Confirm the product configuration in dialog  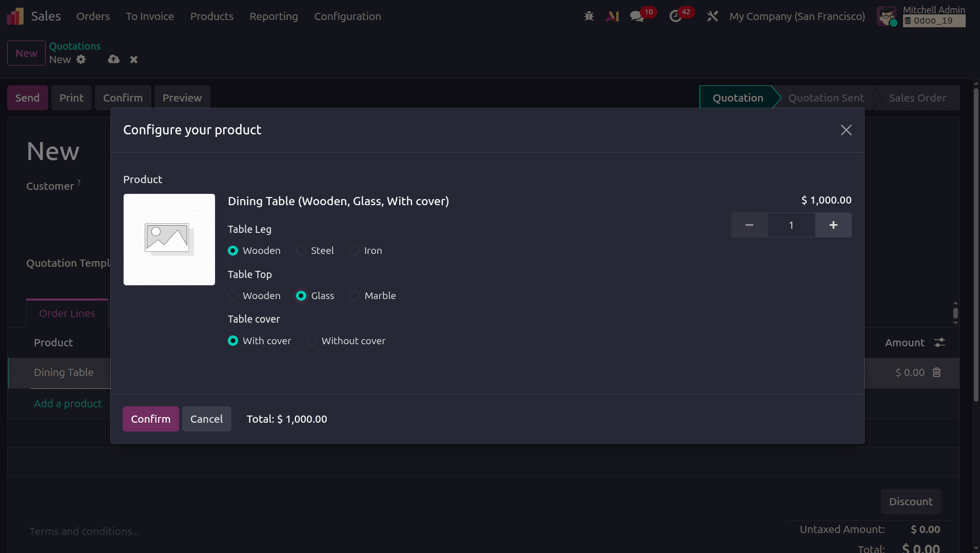coord(151,419)
